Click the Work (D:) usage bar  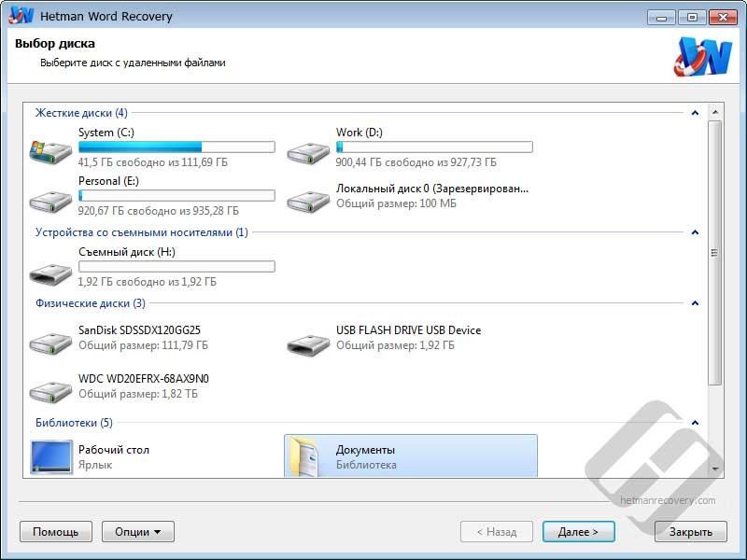pyautogui.click(x=434, y=147)
